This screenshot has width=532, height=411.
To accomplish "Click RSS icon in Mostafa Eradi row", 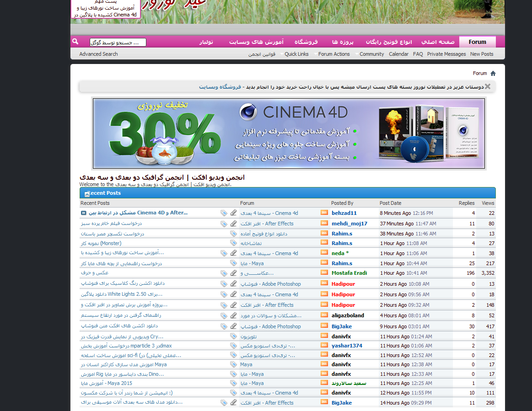I will pos(324,272).
